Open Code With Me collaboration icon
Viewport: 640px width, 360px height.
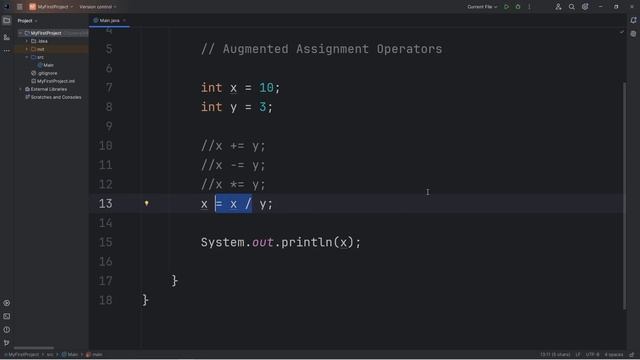pos(558,7)
